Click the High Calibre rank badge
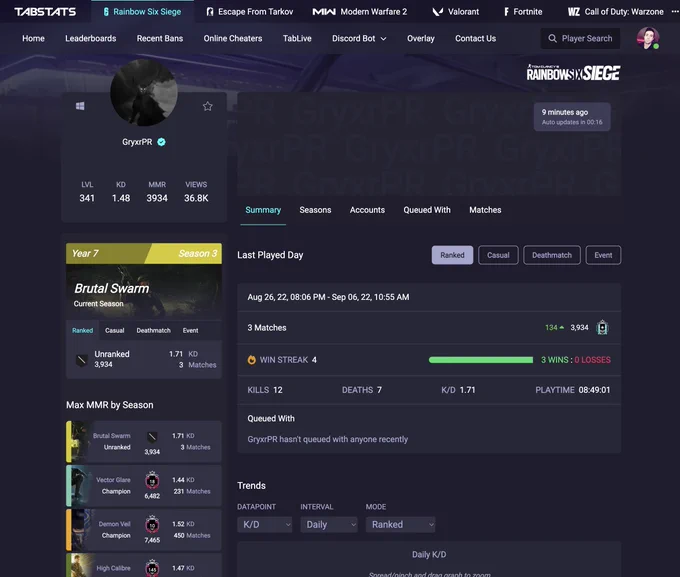This screenshot has width=680, height=577. coord(152,568)
